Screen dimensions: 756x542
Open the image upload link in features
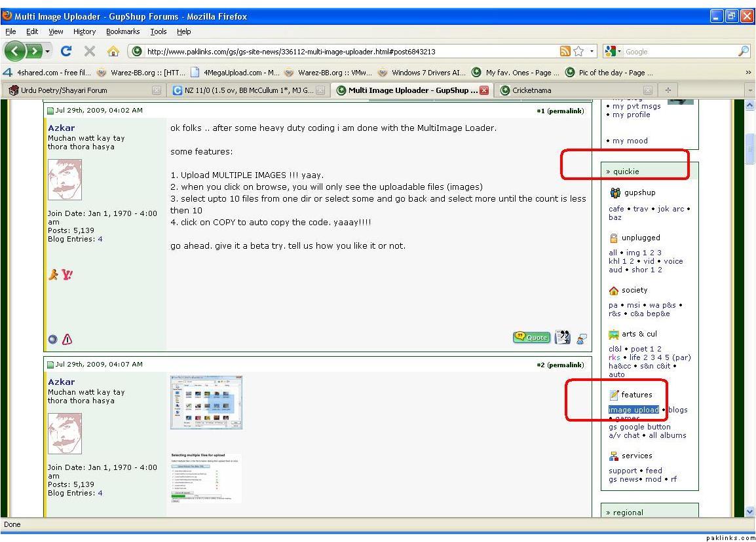(633, 410)
